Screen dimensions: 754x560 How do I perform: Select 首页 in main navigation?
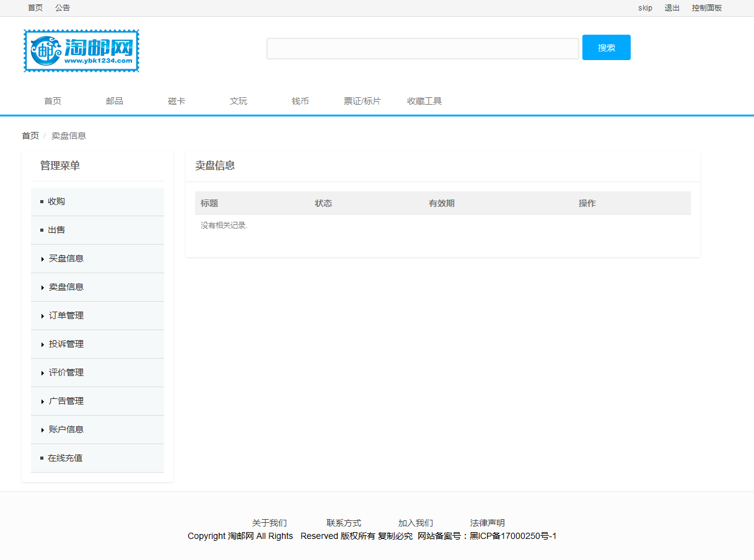point(53,101)
